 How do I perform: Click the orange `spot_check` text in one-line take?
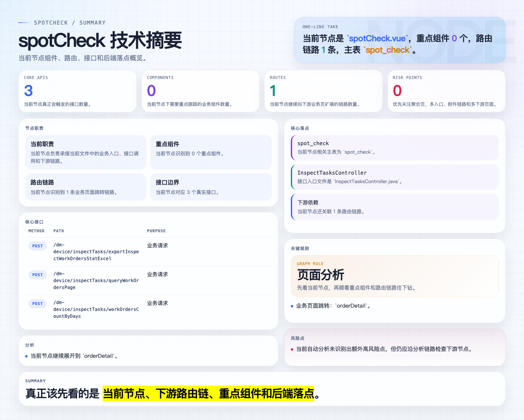coord(387,50)
